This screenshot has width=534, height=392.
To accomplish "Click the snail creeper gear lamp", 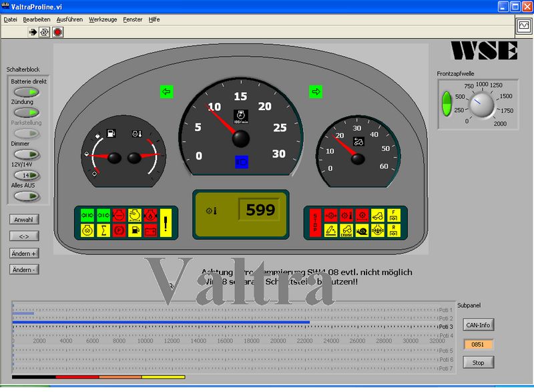I will click(x=362, y=230).
